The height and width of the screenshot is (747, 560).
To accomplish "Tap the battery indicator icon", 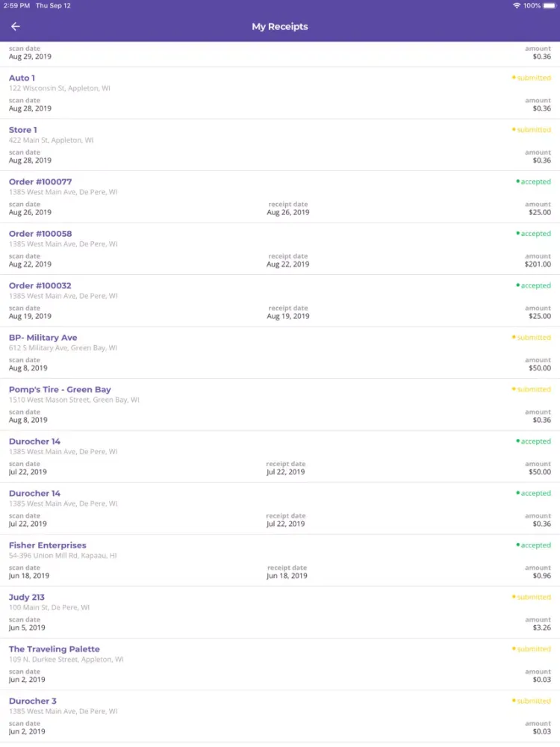I will click(550, 6).
